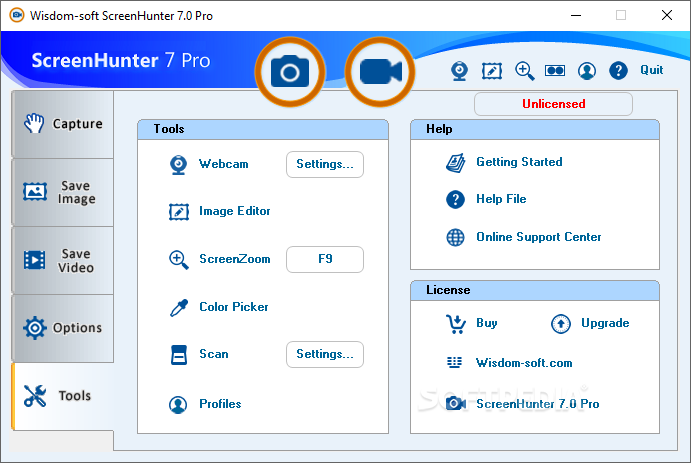This screenshot has height=463, width=691.
Task: Click the Profiles person icon
Action: click(178, 404)
